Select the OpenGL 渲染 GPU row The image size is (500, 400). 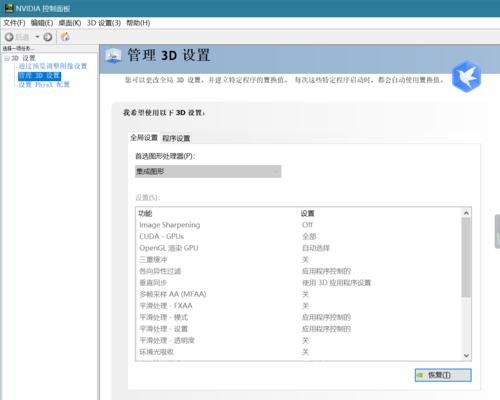tap(298, 248)
